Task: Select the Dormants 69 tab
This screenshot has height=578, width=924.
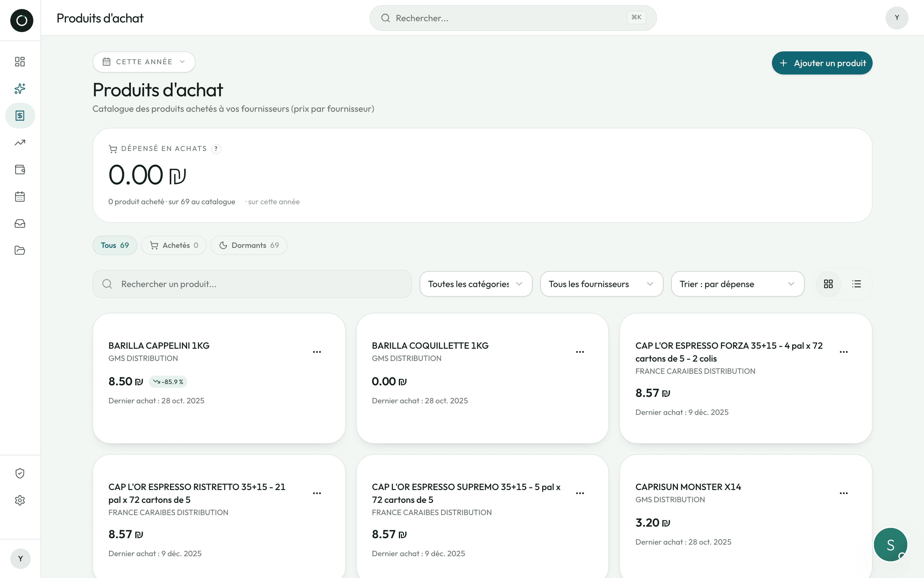Action: 249,245
